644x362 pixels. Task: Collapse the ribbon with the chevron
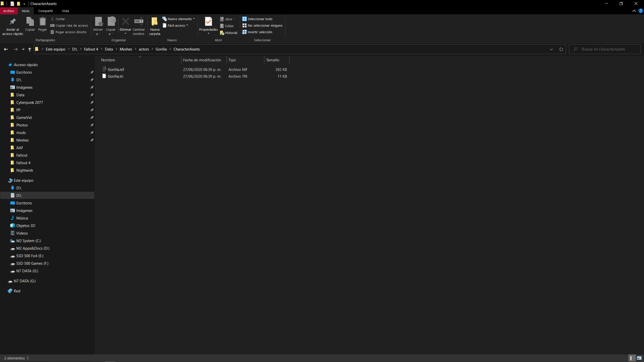[x=634, y=11]
